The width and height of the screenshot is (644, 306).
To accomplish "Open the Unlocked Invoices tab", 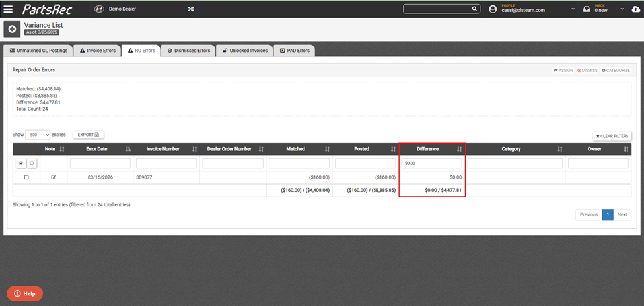I will pyautogui.click(x=244, y=51).
